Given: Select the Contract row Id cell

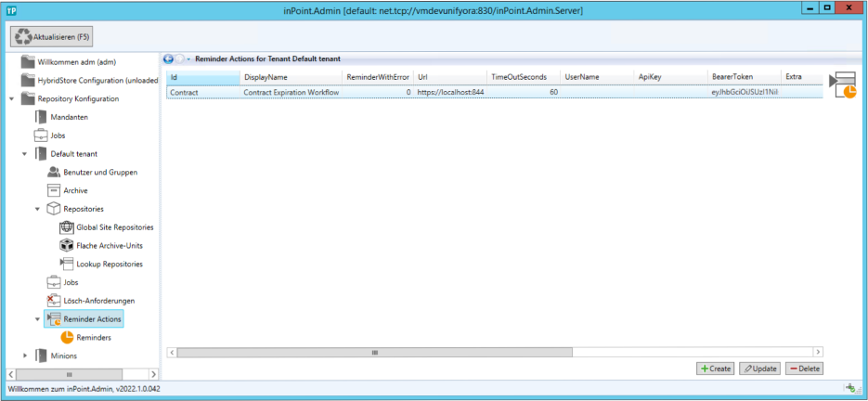Looking at the screenshot, I should tap(203, 92).
